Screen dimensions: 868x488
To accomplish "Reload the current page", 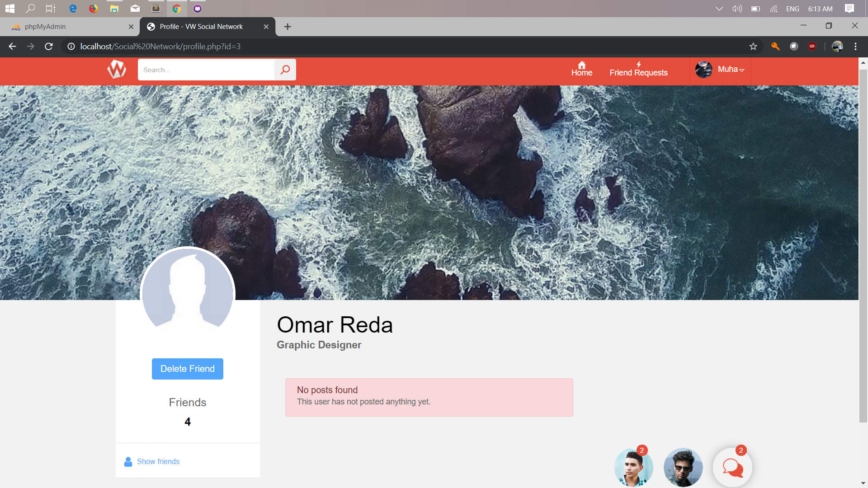I will tap(49, 47).
